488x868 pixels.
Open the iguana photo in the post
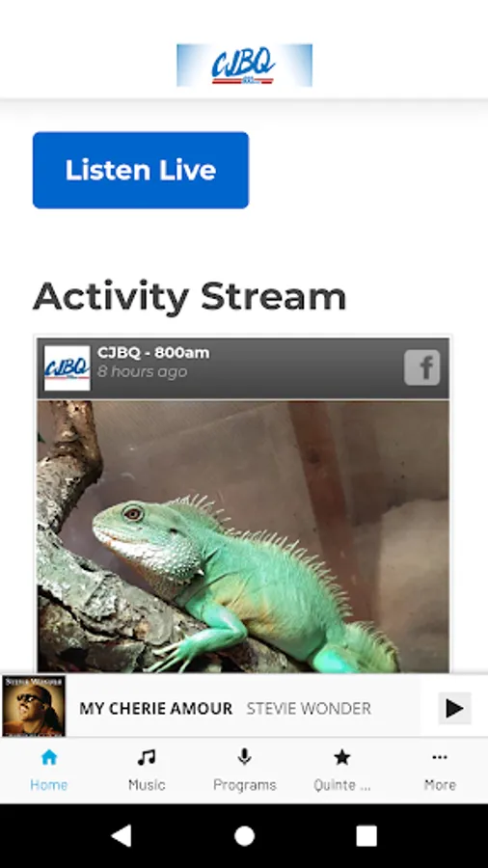coord(243,536)
